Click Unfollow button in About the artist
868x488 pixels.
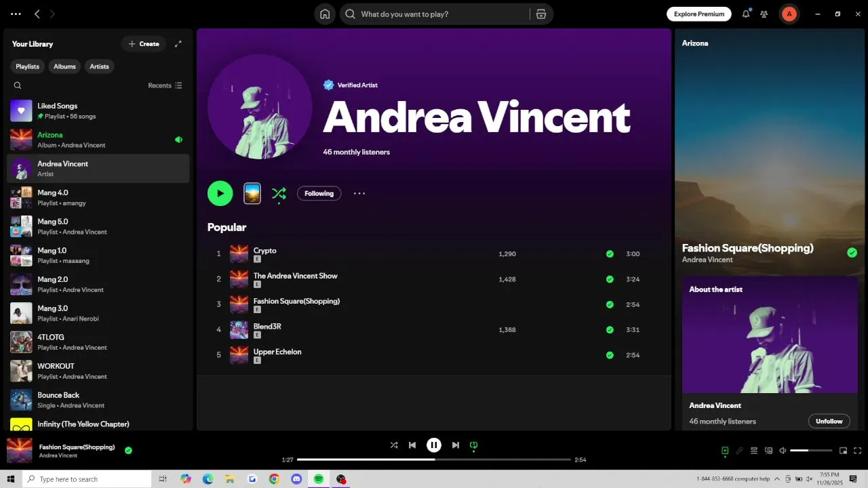click(829, 421)
